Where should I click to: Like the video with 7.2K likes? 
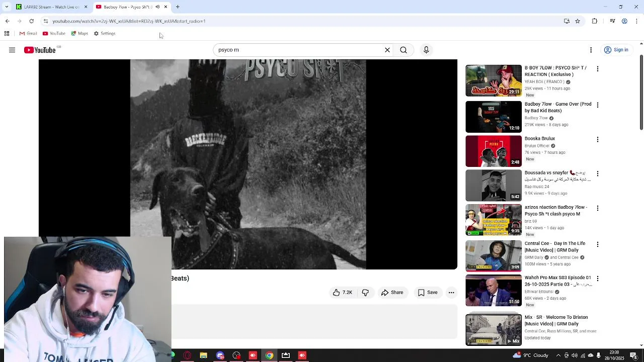342,293
